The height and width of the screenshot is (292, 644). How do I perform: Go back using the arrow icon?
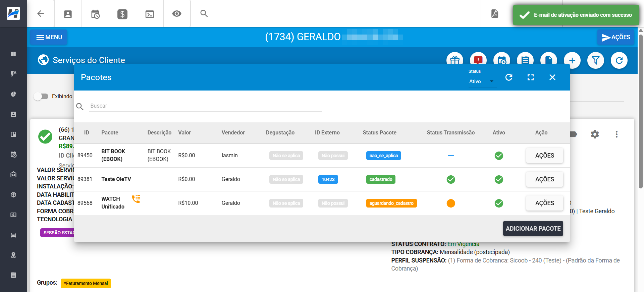coord(41,14)
